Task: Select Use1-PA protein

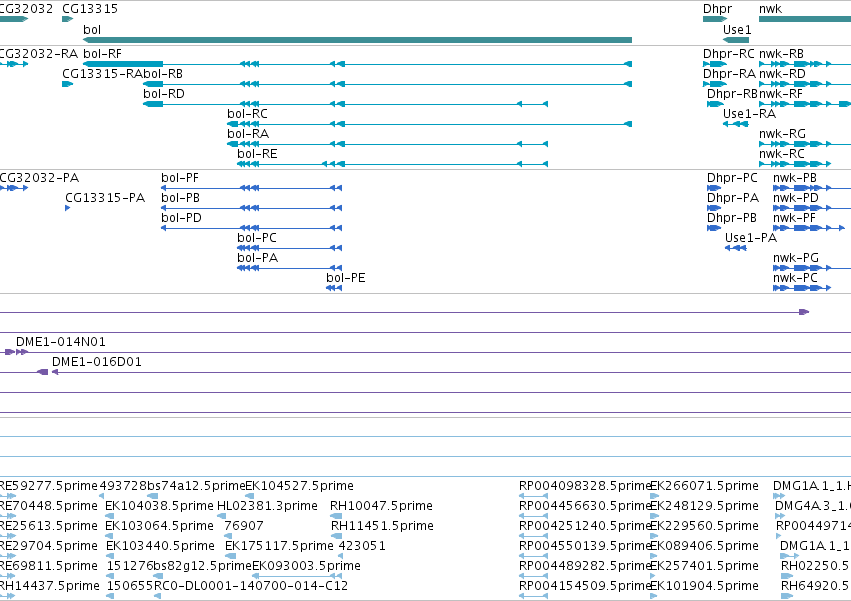Action: coord(735,248)
